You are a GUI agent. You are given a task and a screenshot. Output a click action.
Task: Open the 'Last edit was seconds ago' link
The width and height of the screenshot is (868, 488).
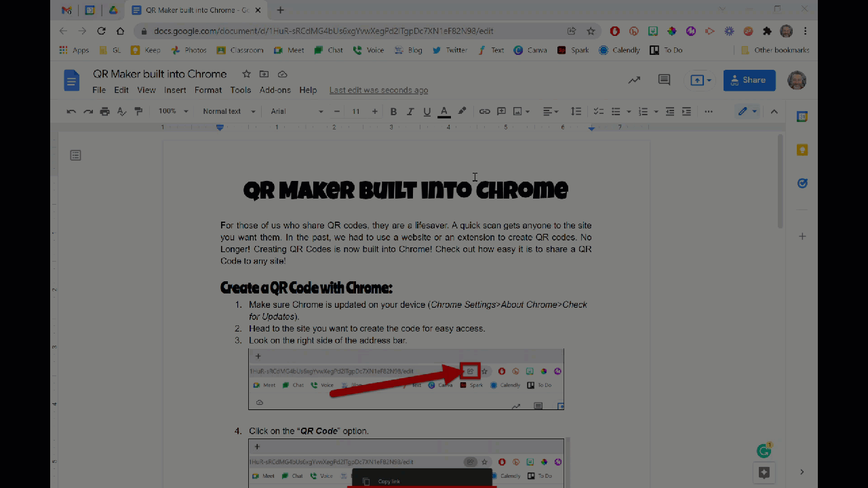(x=378, y=90)
